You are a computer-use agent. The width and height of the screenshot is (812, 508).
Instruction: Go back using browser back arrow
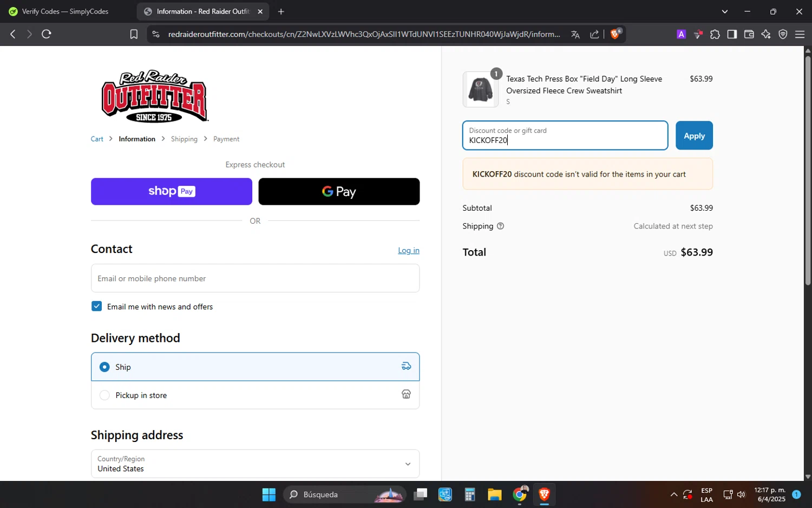tap(13, 34)
